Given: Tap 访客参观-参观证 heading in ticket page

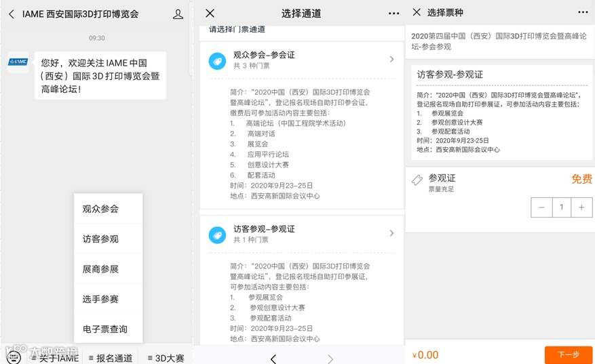Looking at the screenshot, I should click(x=450, y=75).
